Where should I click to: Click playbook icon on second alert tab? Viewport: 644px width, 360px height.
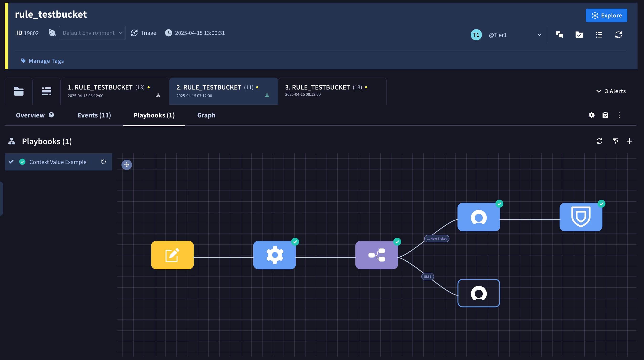[x=267, y=95]
